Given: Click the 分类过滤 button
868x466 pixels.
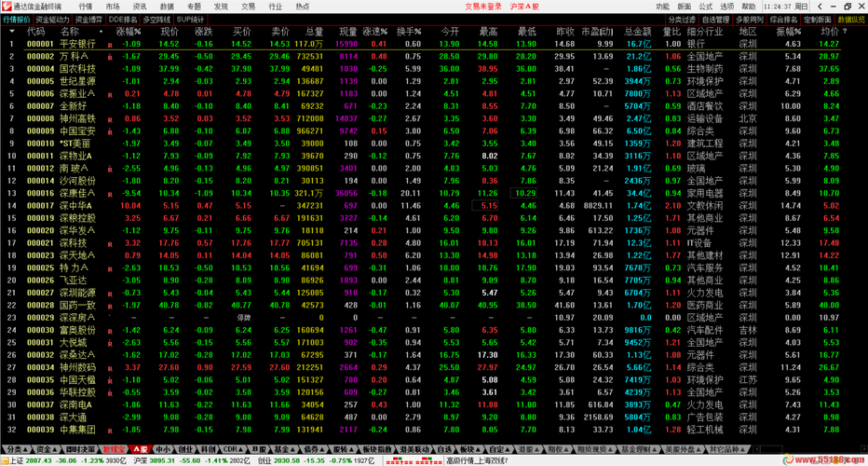Looking at the screenshot, I should click(x=682, y=19).
